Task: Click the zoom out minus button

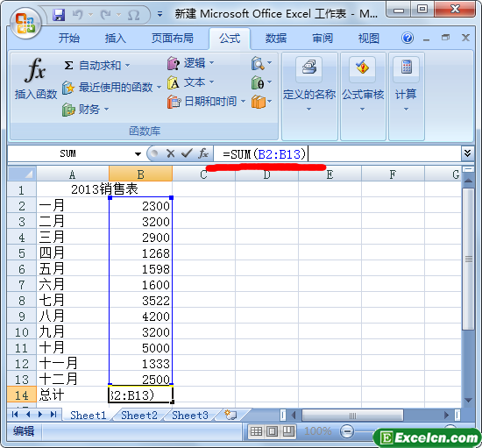Action: 347,431
